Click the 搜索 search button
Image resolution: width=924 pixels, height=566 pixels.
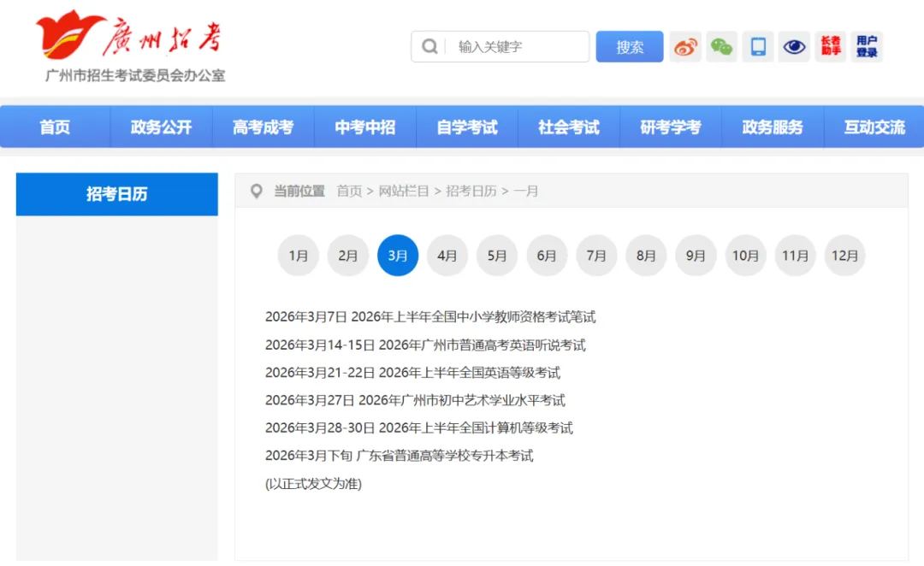629,46
